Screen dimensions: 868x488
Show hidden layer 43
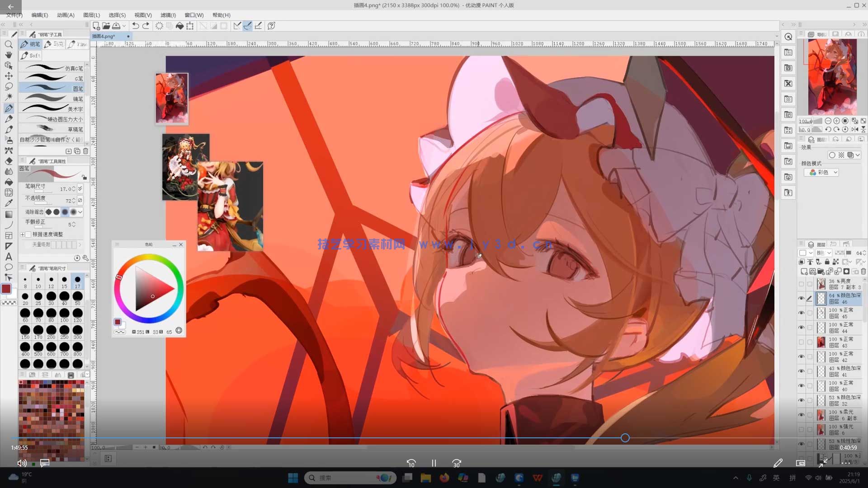pos(801,342)
